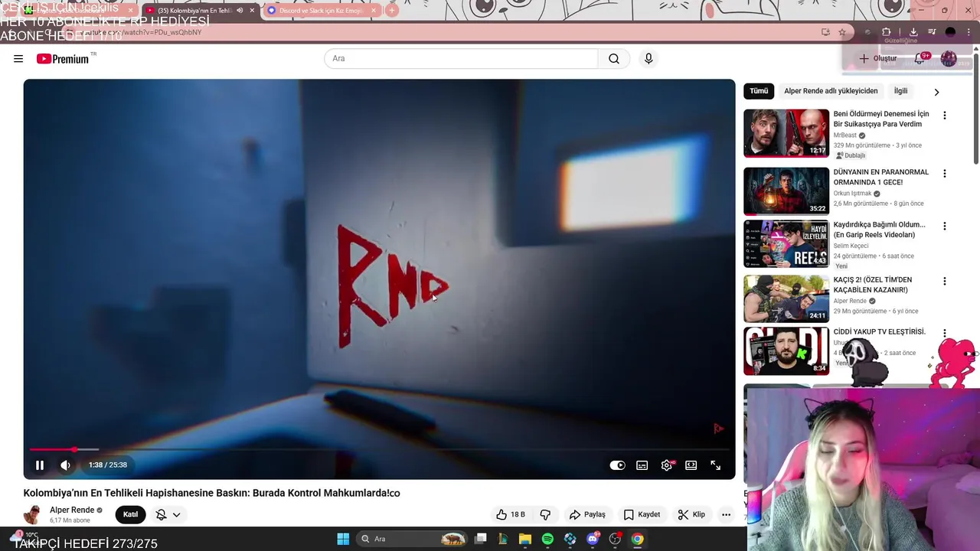Seek on the video progress bar

click(x=379, y=449)
